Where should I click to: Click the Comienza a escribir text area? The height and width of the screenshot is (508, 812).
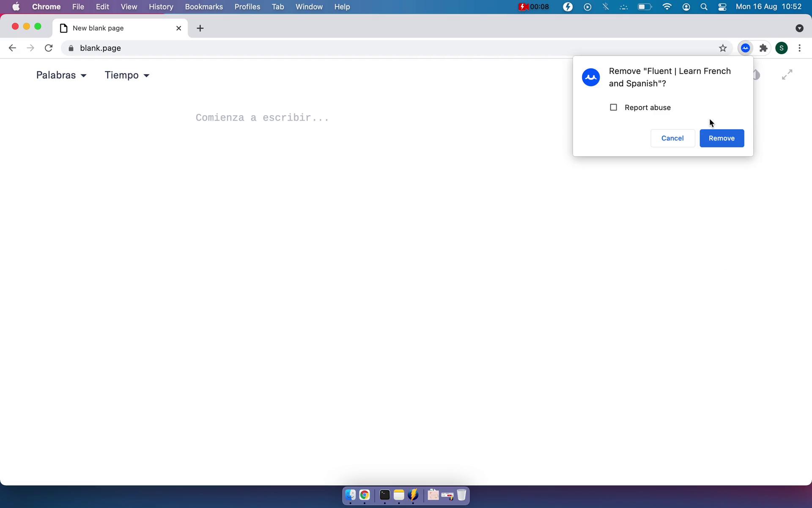coord(262,118)
